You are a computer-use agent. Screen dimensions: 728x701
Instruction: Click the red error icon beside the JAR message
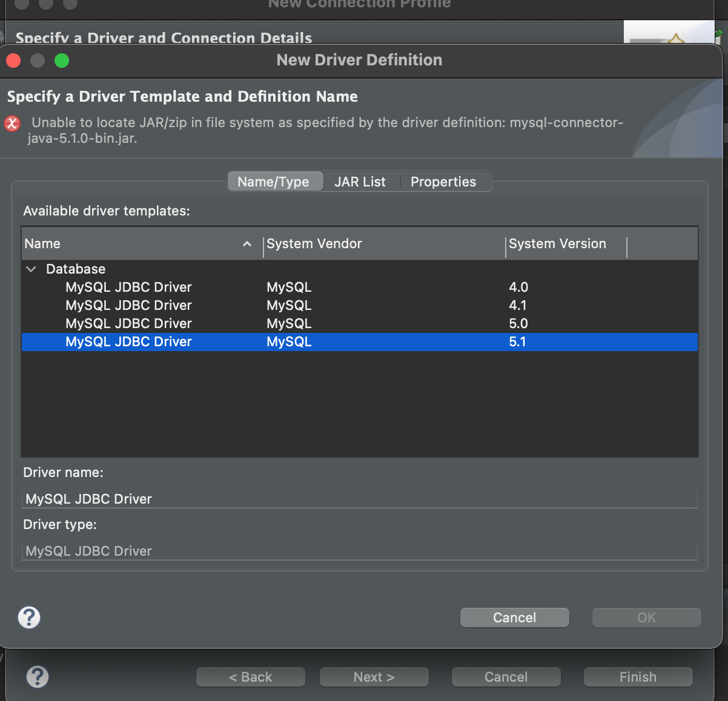12,123
